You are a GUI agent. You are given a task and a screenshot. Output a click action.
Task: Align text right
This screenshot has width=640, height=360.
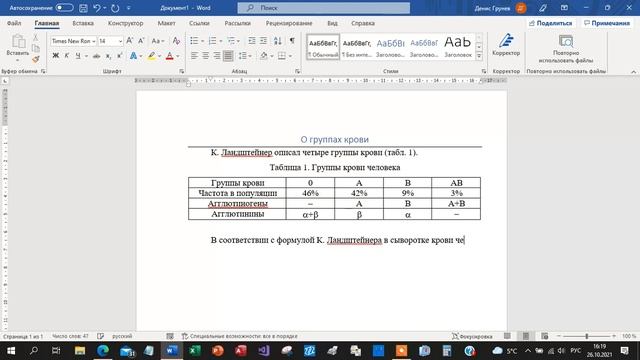[217, 56]
